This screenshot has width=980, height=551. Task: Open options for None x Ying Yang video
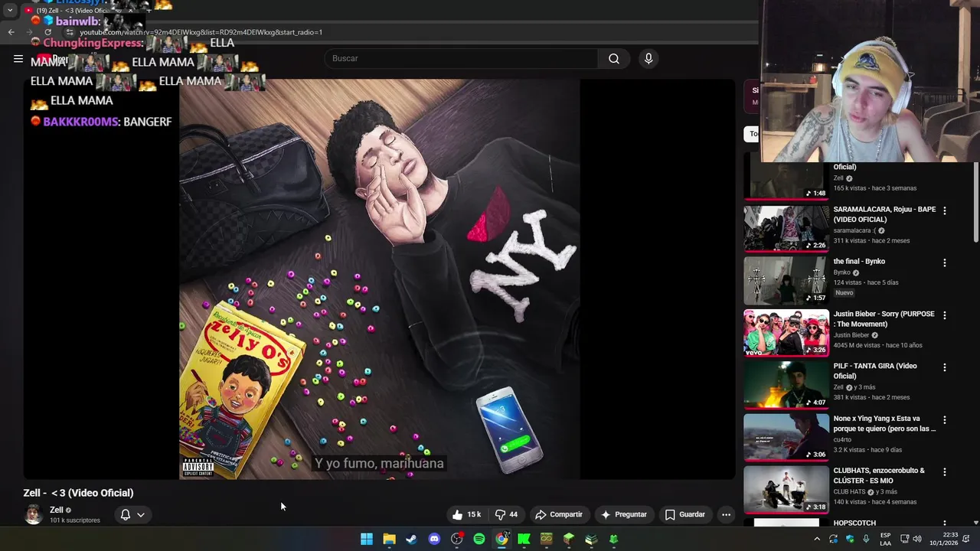click(944, 419)
